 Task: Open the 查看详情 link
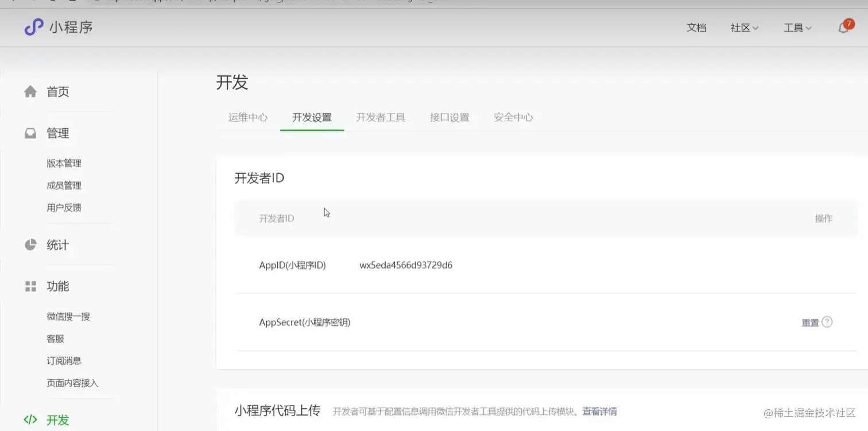tap(600, 411)
